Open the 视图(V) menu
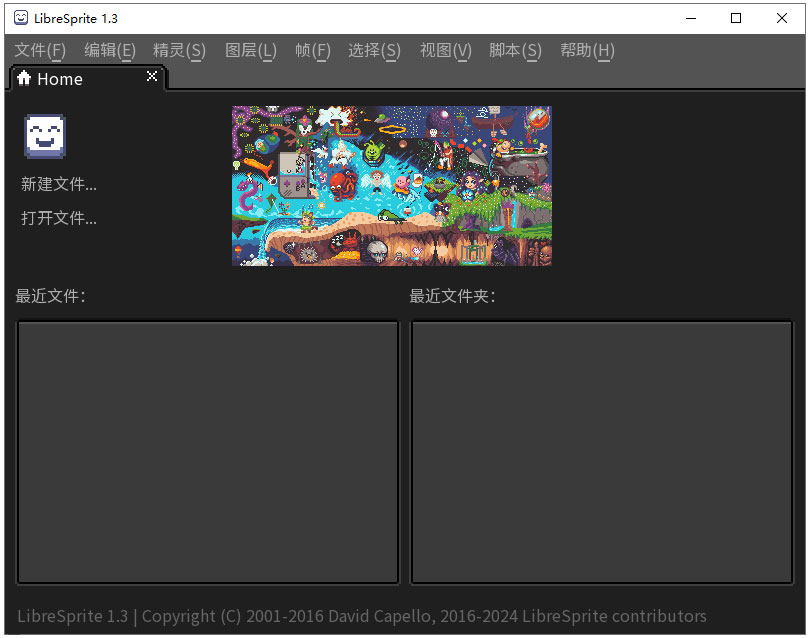 (x=446, y=51)
